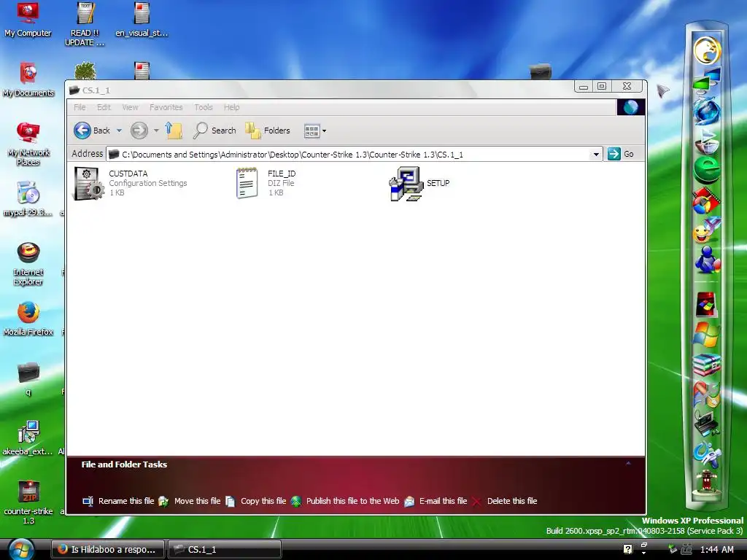Viewport: 747px width, 560px height.
Task: Click CS.1_1 taskbar button
Action: 225,549
